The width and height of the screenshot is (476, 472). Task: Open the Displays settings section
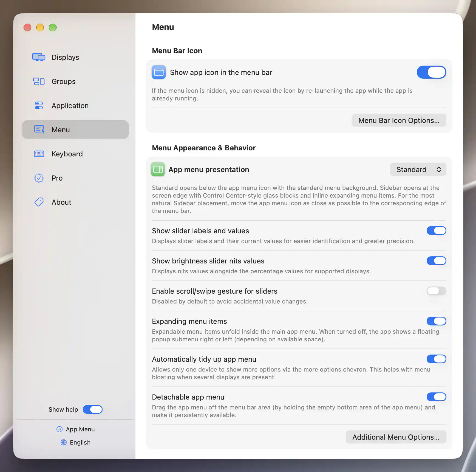coord(65,57)
